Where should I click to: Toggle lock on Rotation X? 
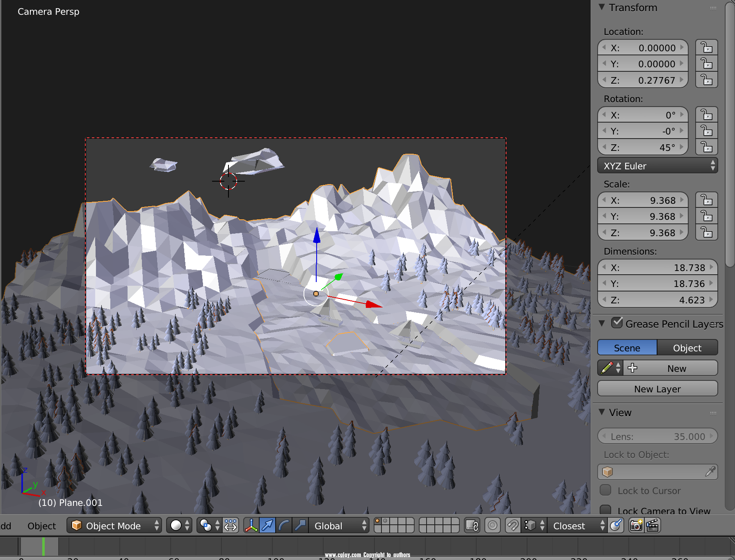(706, 115)
